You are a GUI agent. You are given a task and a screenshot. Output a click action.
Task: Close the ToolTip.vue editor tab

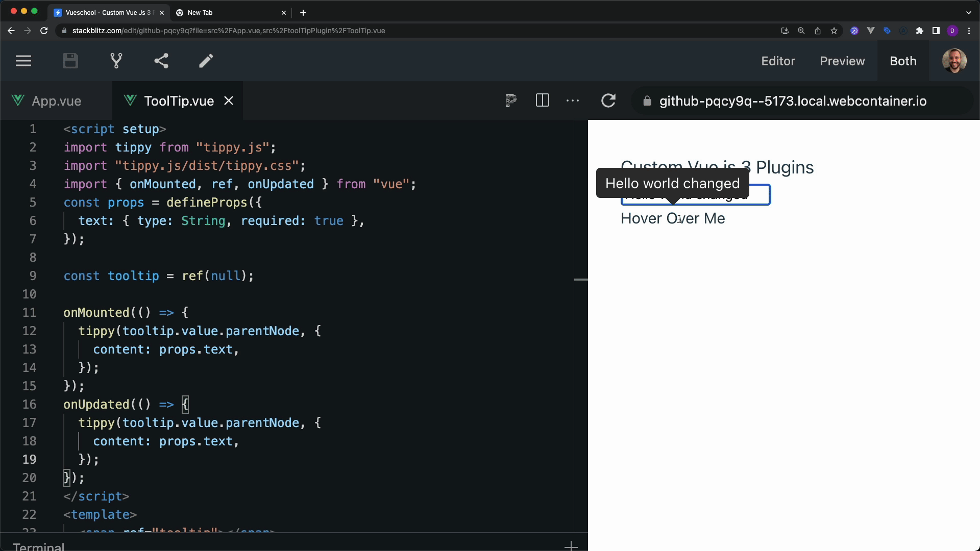click(229, 101)
